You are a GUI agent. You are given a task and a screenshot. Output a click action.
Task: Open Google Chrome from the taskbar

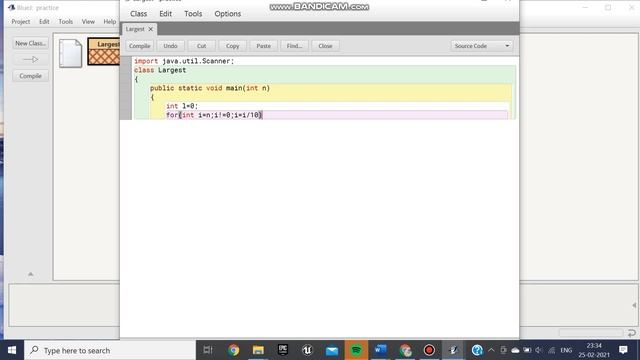(233, 350)
